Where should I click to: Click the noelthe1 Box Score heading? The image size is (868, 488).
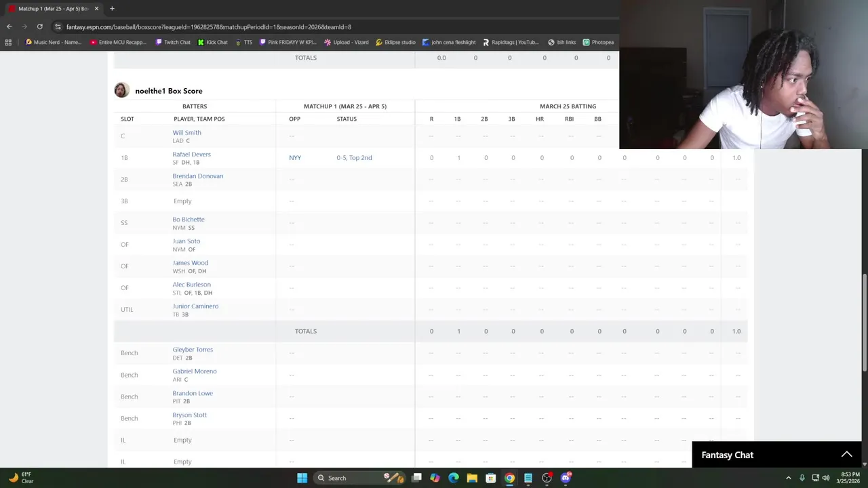(x=168, y=91)
